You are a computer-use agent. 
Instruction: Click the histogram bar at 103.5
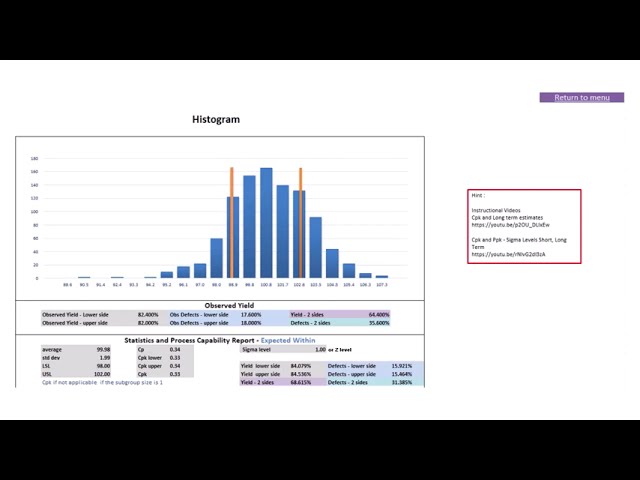point(316,248)
